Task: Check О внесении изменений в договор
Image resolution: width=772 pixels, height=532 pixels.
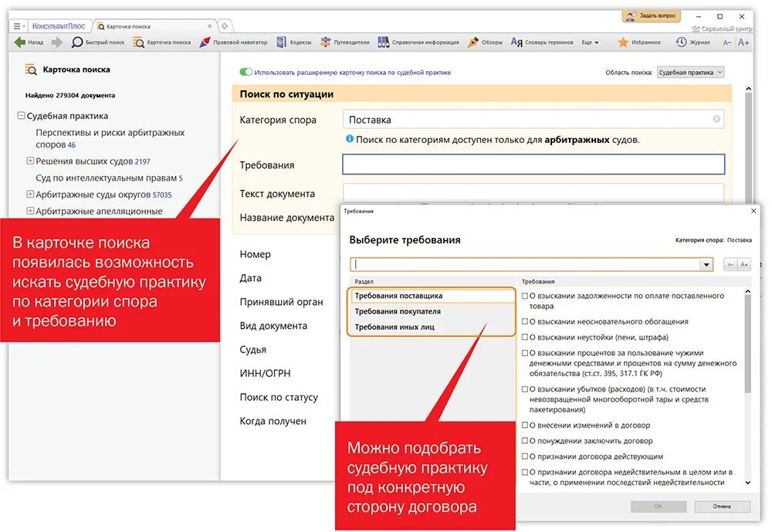Action: point(525,425)
